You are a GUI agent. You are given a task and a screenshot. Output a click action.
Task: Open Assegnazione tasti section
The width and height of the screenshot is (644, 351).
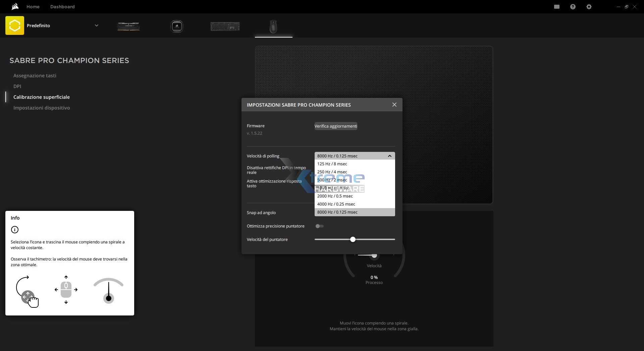[x=35, y=76]
